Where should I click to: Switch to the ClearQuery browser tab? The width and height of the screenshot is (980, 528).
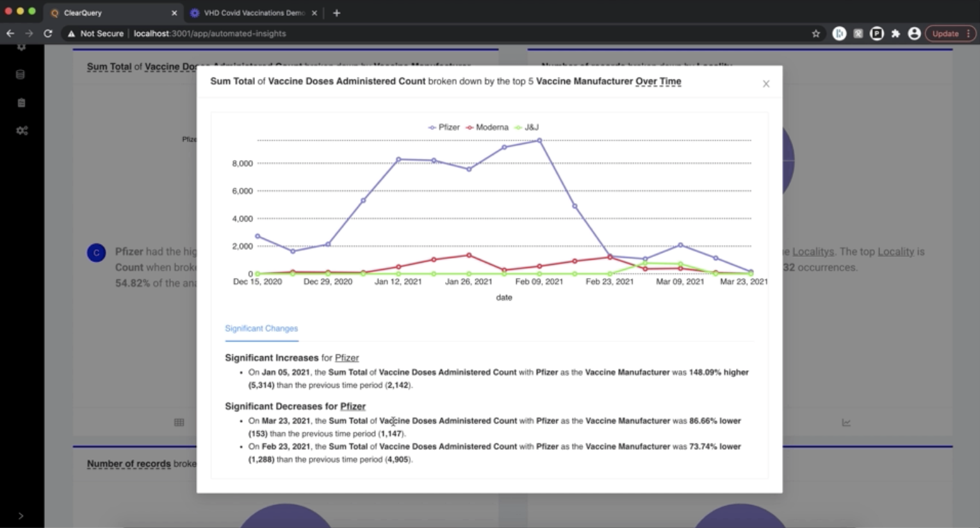(113, 13)
